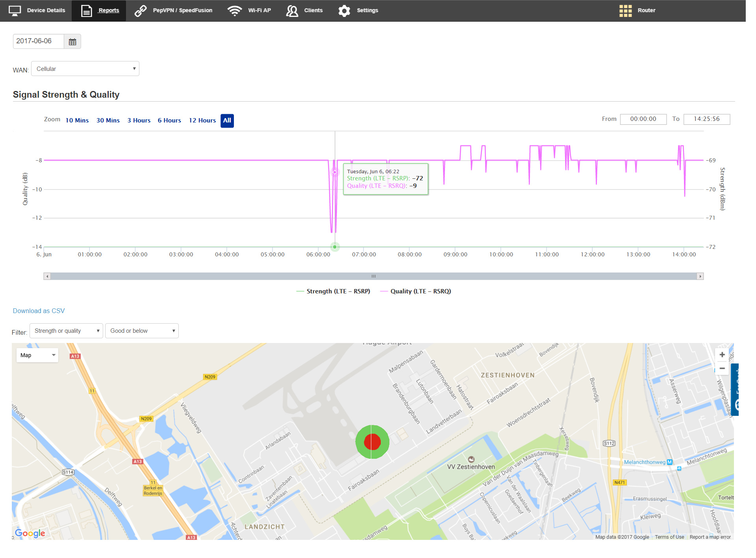
Task: Click Terms of Use map link
Action: point(669,537)
